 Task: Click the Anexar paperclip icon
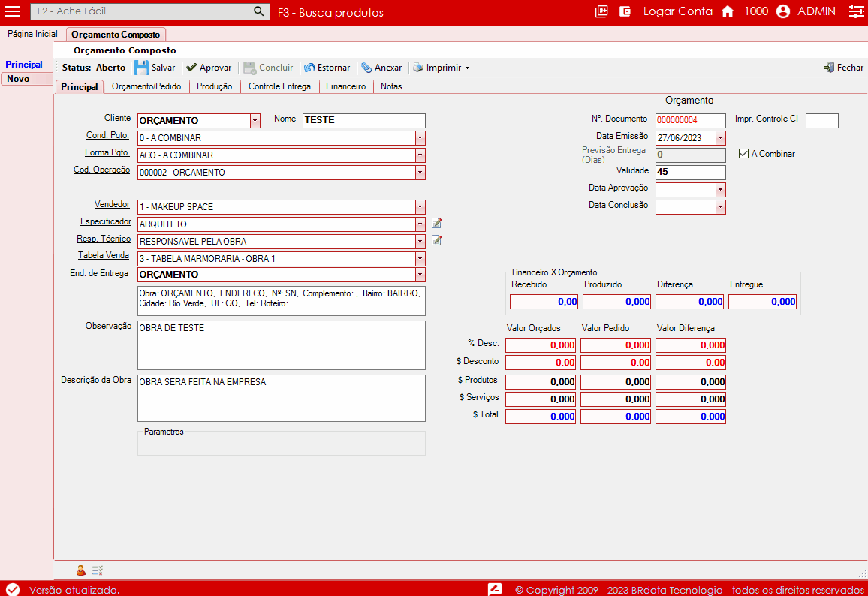(366, 68)
